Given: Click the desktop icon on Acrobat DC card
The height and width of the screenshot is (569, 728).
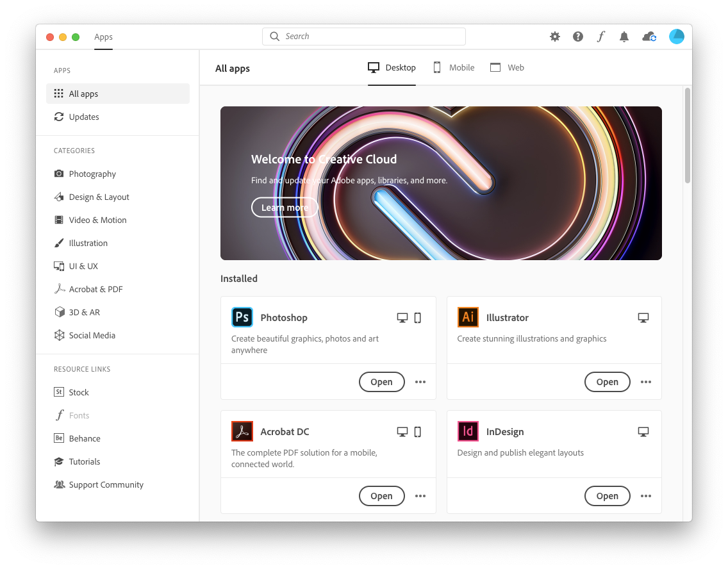Looking at the screenshot, I should click(402, 432).
